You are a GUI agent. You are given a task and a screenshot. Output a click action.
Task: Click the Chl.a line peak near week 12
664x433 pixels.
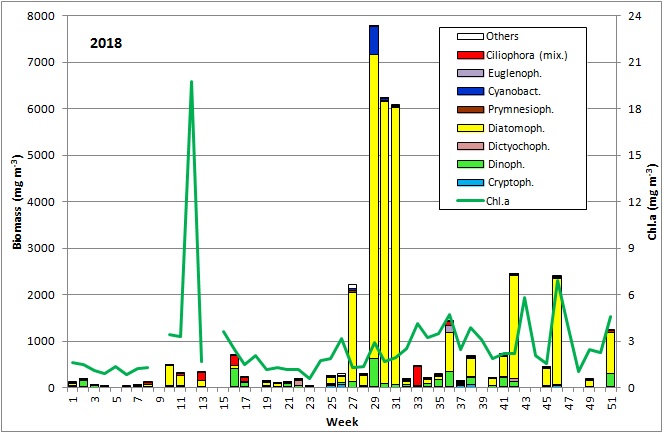(x=191, y=82)
